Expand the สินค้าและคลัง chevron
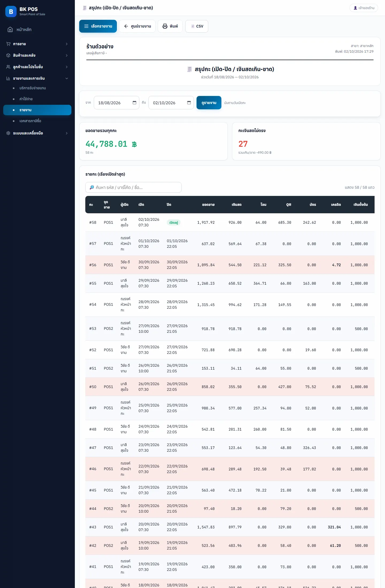The image size is (385, 588). pos(67,55)
